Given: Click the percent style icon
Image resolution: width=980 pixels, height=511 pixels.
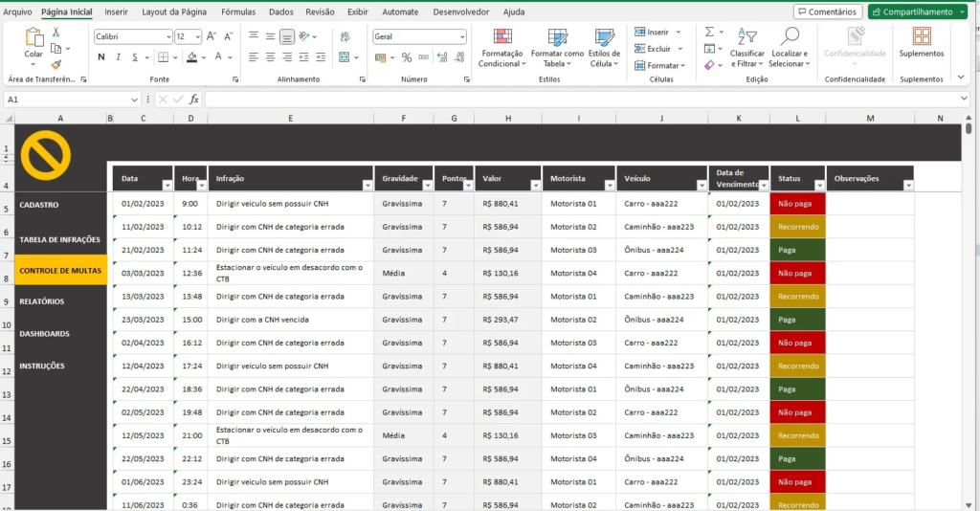Looking at the screenshot, I should click(x=407, y=57).
